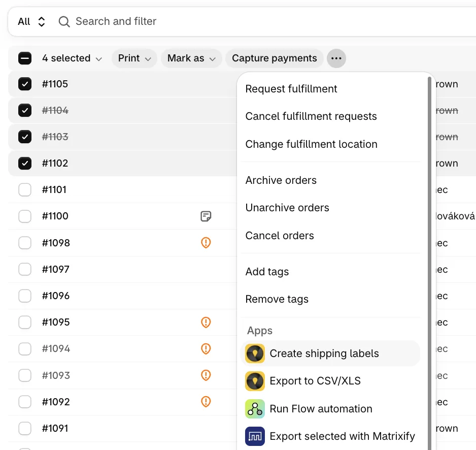This screenshot has width=476, height=450.
Task: Open order #1103 from the list
Action: (55, 137)
